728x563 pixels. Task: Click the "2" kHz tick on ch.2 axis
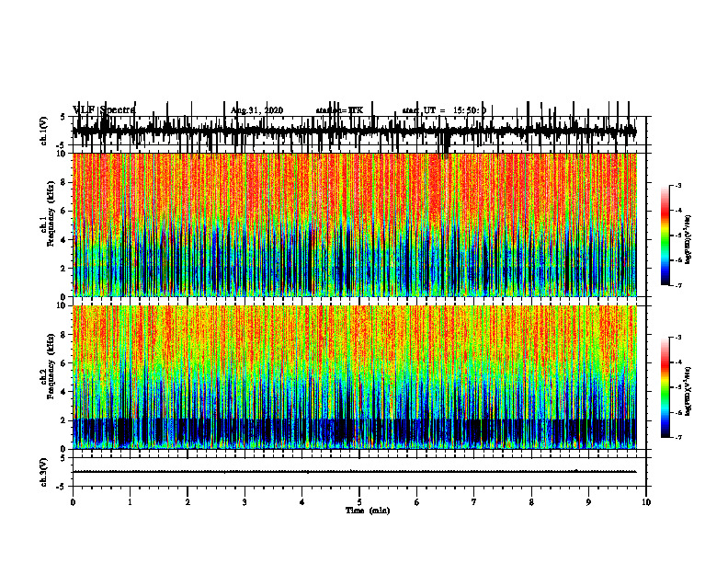coord(64,420)
